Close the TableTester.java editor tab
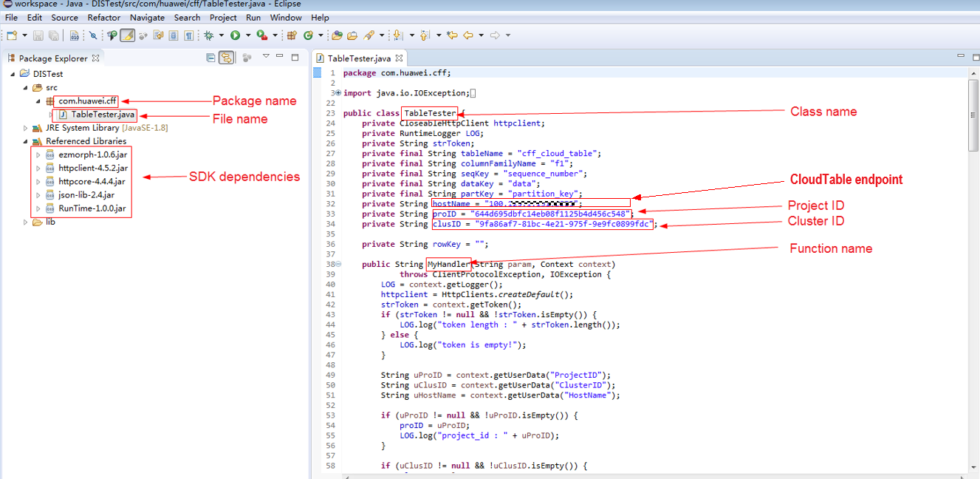980x479 pixels. (x=399, y=58)
